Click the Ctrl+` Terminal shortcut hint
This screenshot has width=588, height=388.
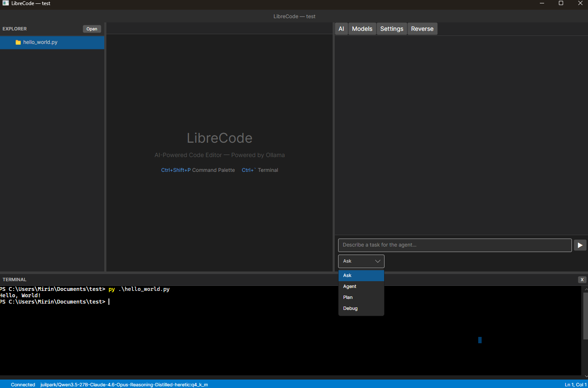pos(260,170)
